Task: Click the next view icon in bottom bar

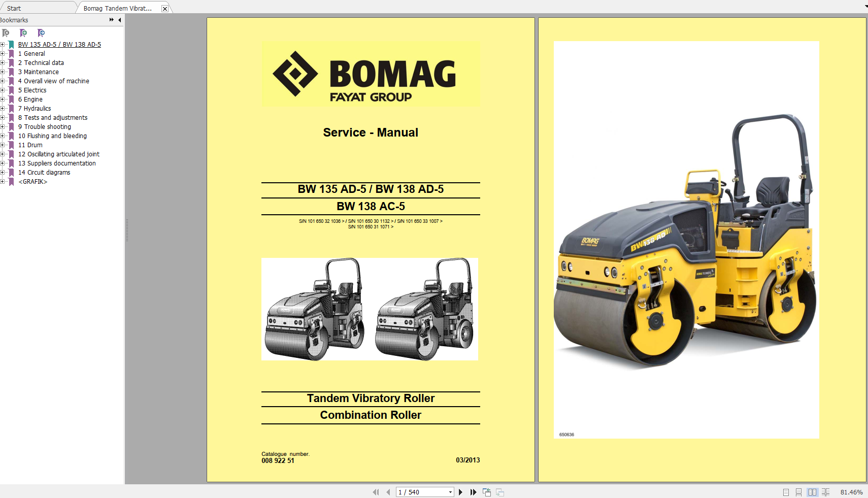Action: pos(500,492)
